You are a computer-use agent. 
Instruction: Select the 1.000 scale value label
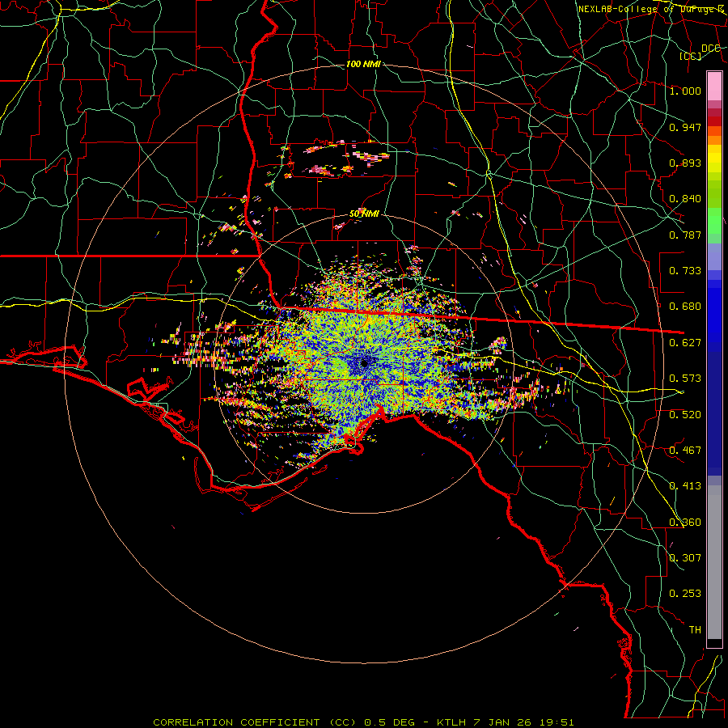(685, 91)
